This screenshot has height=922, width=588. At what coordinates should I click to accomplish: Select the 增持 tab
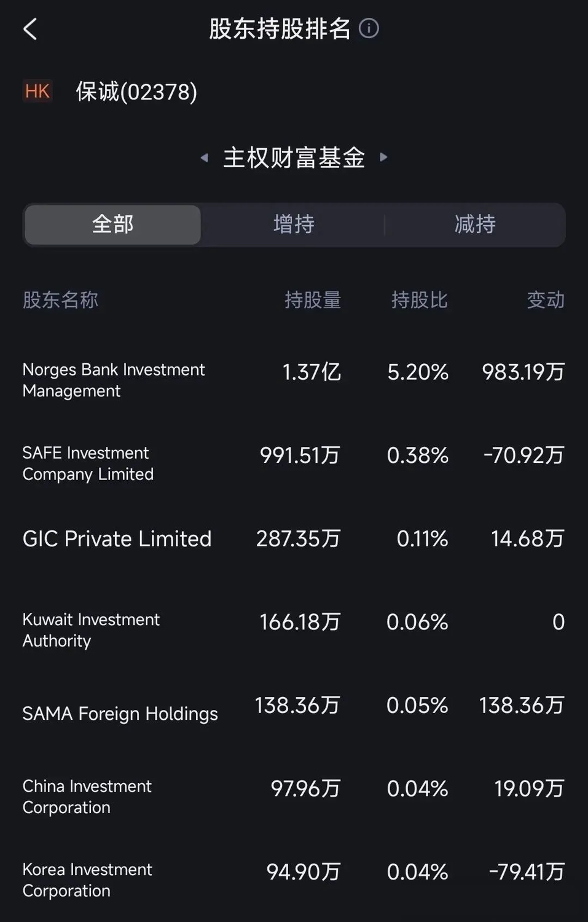point(294,224)
